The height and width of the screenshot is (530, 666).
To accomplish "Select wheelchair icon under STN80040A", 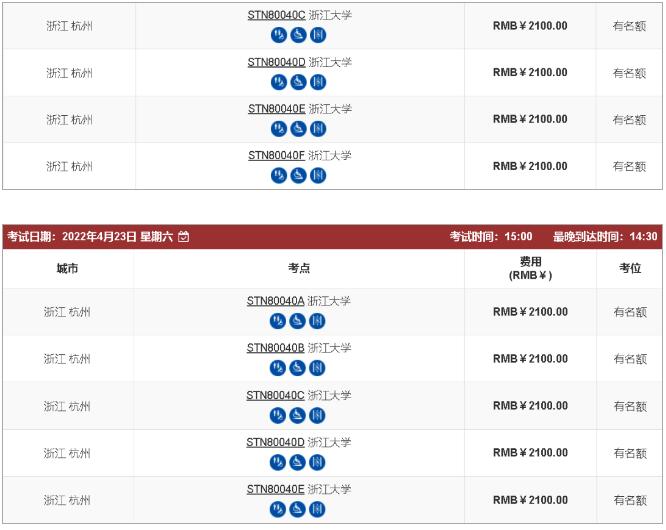I will click(x=297, y=321).
